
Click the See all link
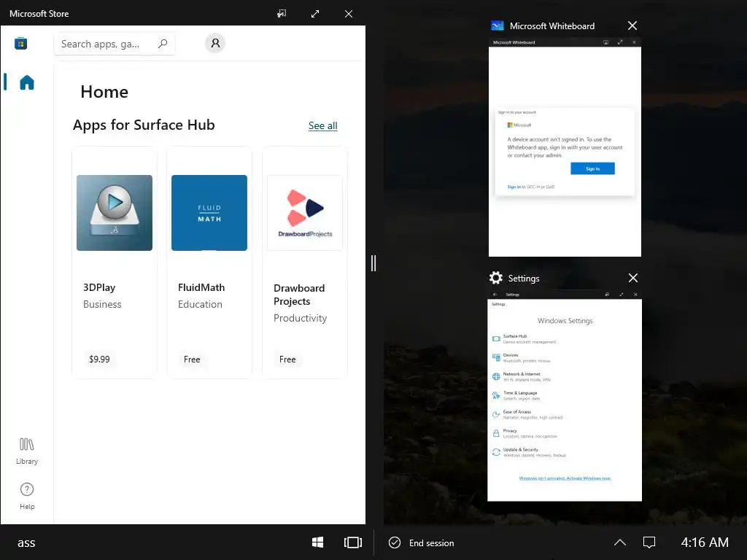(x=322, y=125)
